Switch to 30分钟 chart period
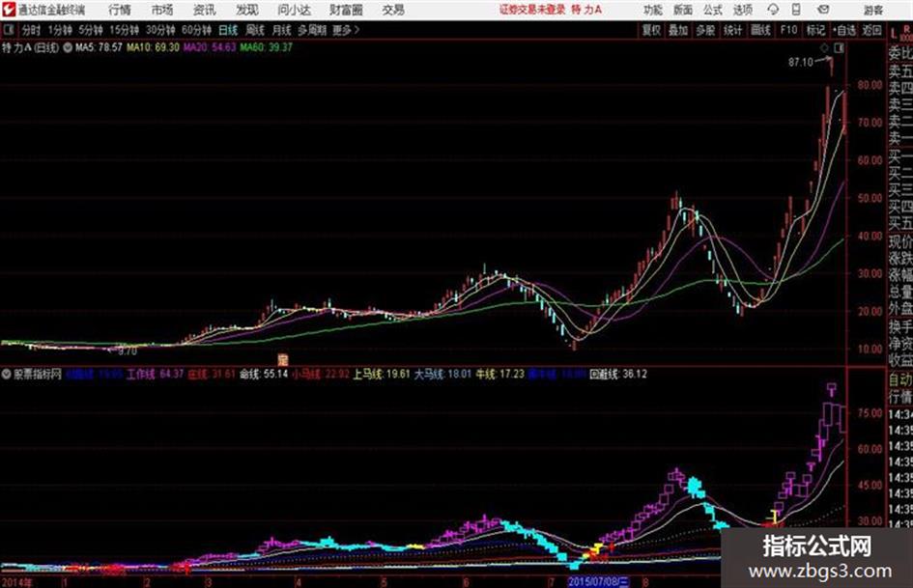 (160, 30)
